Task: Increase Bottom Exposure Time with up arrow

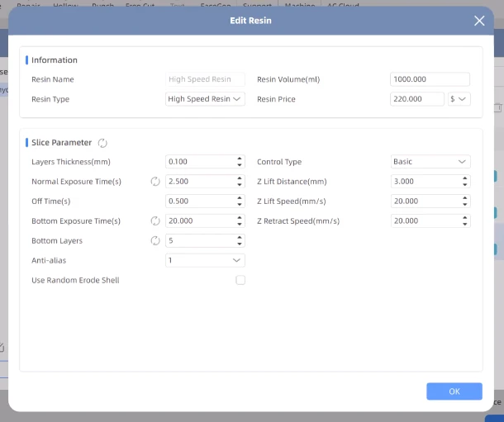Action: tap(240, 218)
